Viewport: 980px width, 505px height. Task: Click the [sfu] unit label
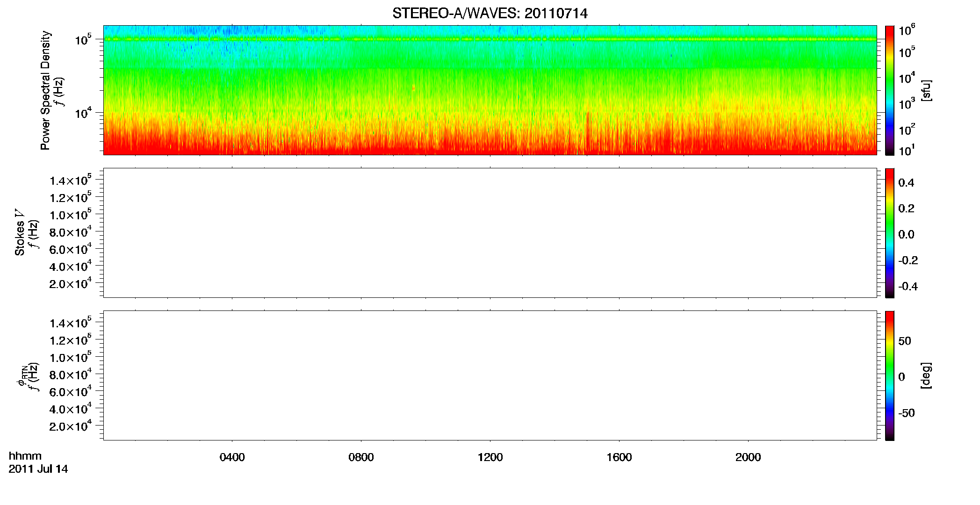(x=926, y=90)
